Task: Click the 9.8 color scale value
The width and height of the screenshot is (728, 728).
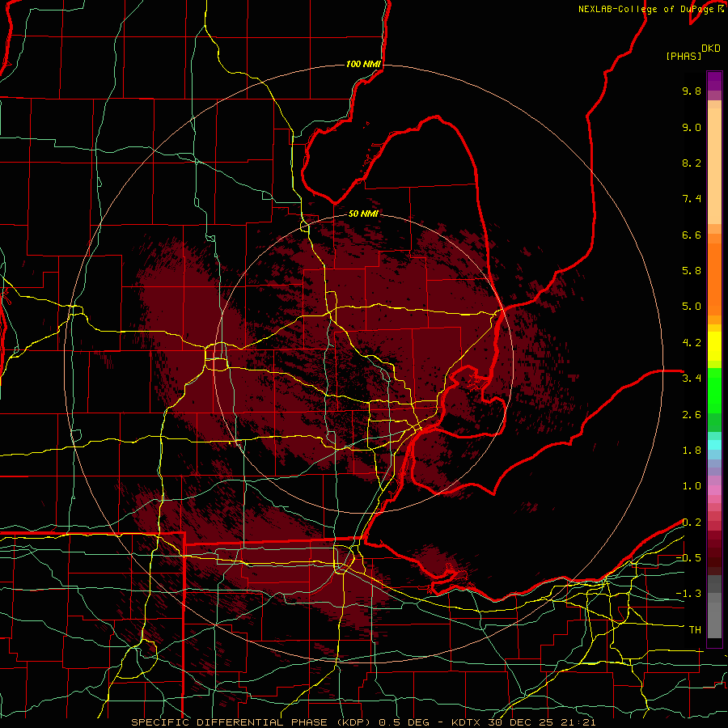Action: pos(692,91)
